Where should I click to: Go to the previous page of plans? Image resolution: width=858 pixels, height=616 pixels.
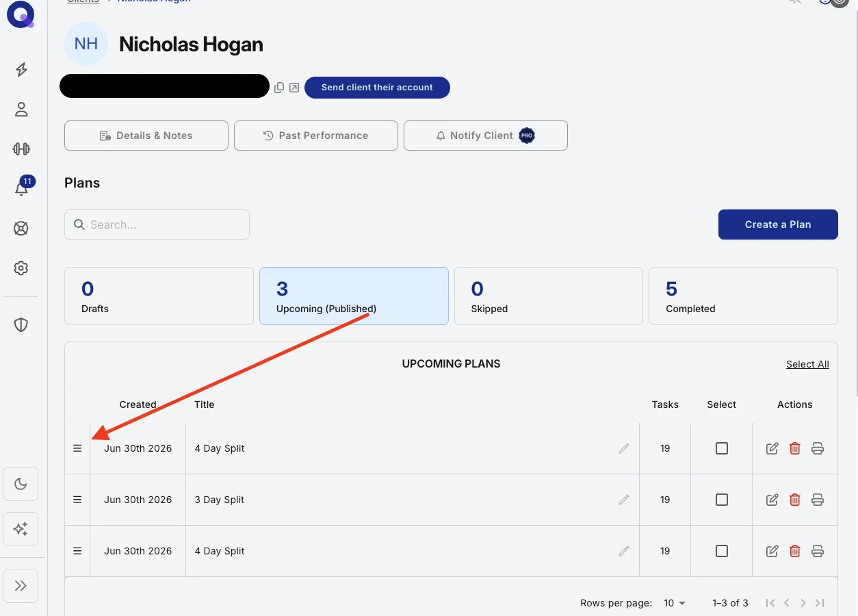(x=787, y=603)
